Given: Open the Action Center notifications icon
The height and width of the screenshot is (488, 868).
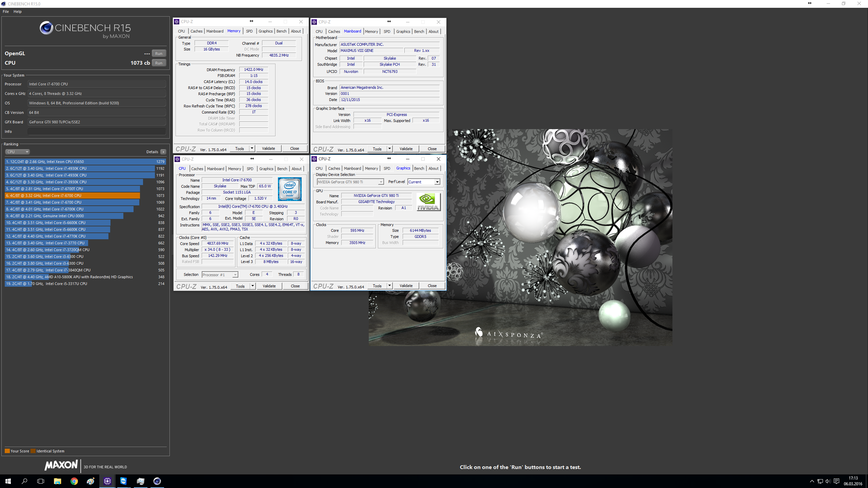Looking at the screenshot, I should 836,481.
